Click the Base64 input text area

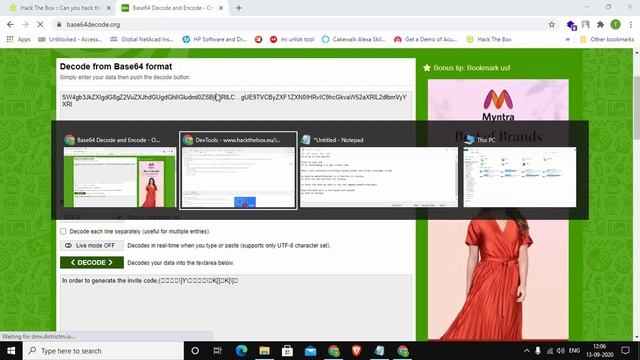click(236, 106)
